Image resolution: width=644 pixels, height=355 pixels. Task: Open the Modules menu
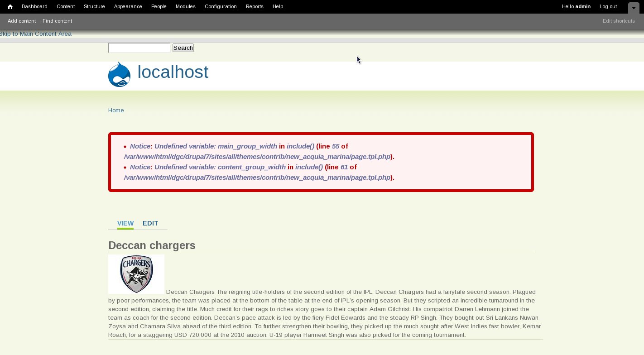[x=186, y=6]
